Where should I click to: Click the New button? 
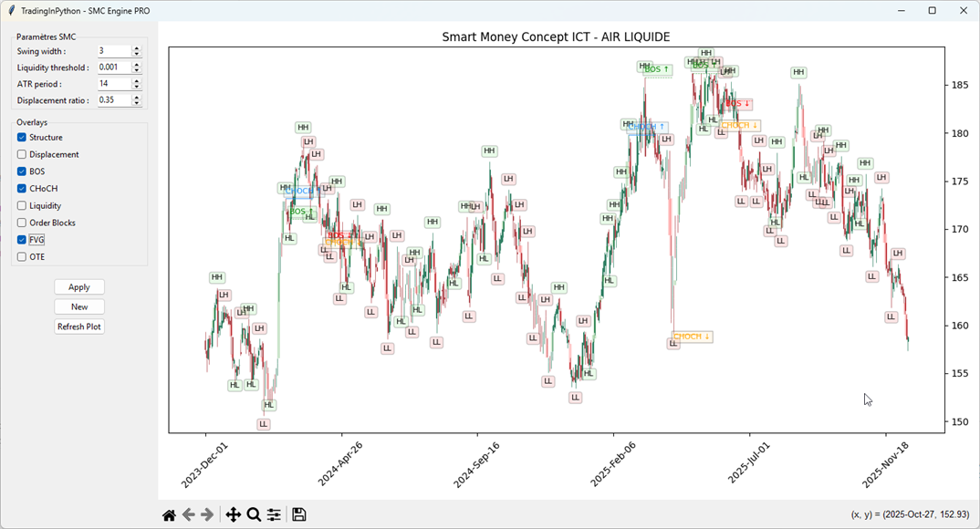coord(79,306)
